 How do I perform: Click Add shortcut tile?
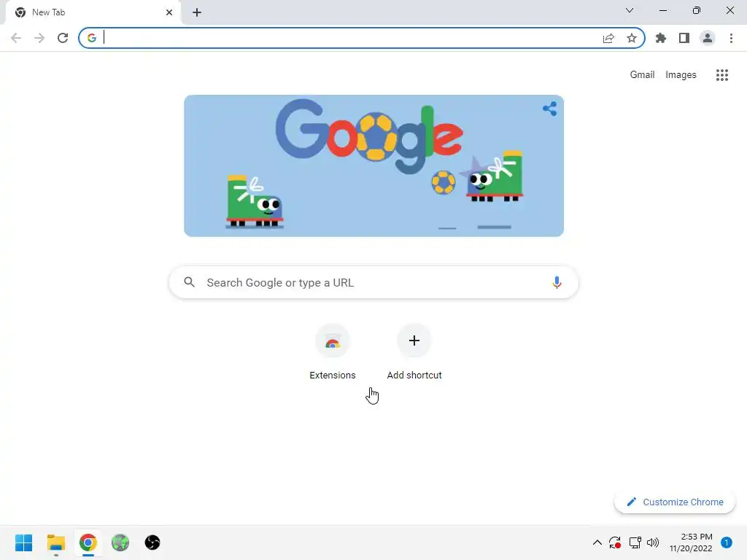(414, 352)
